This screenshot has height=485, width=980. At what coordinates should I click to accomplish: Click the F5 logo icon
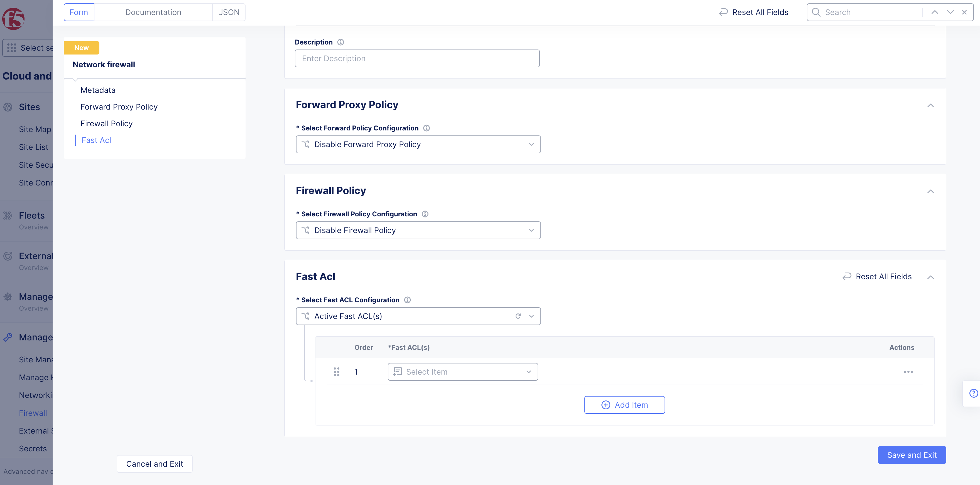(13, 19)
